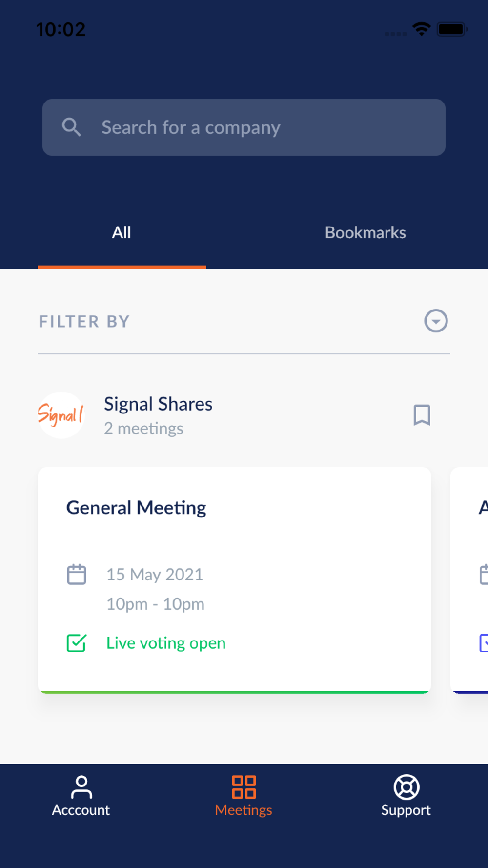Click the battery status icon
This screenshot has height=868, width=488.
[x=452, y=29]
